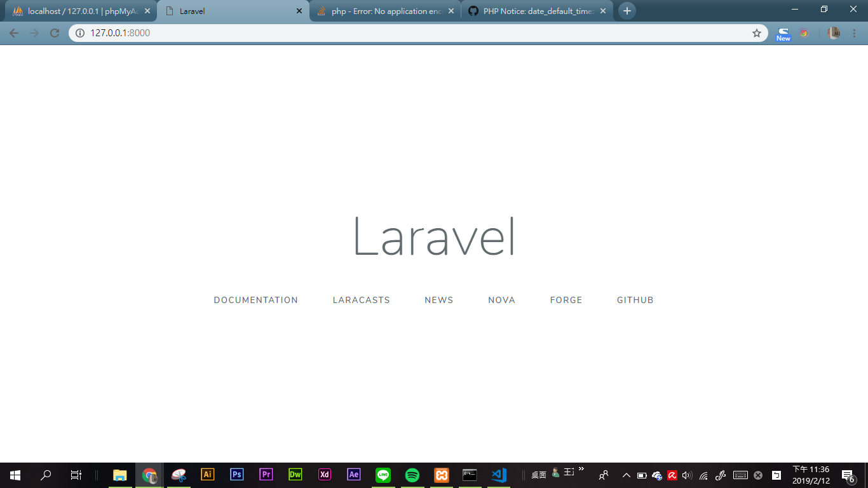Open the Chrome profile avatar
This screenshot has width=868, height=488.
point(834,33)
